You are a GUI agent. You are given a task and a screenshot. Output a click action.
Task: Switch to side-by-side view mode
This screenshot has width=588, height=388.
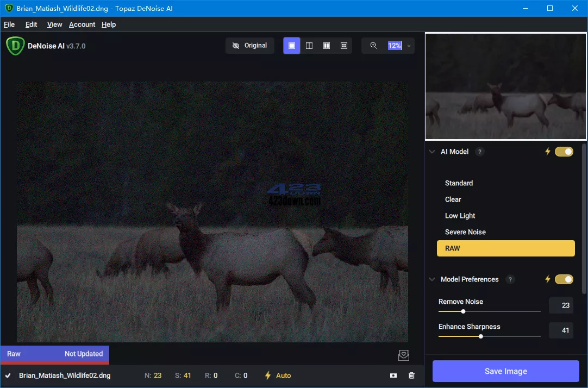click(327, 46)
